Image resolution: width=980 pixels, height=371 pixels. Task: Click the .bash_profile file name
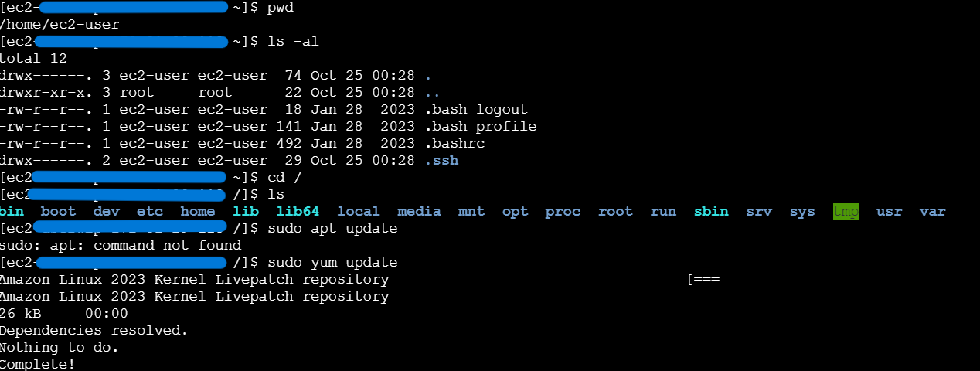click(481, 126)
